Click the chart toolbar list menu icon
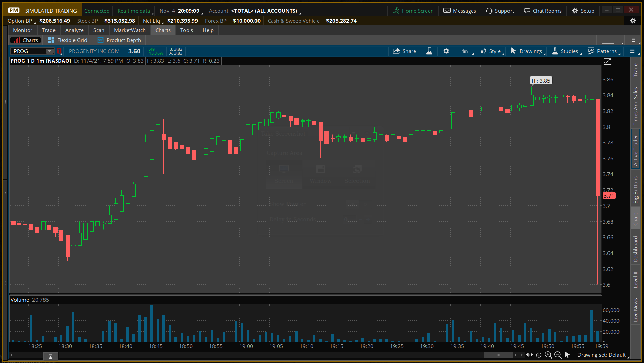The height and width of the screenshot is (363, 644). (x=632, y=51)
